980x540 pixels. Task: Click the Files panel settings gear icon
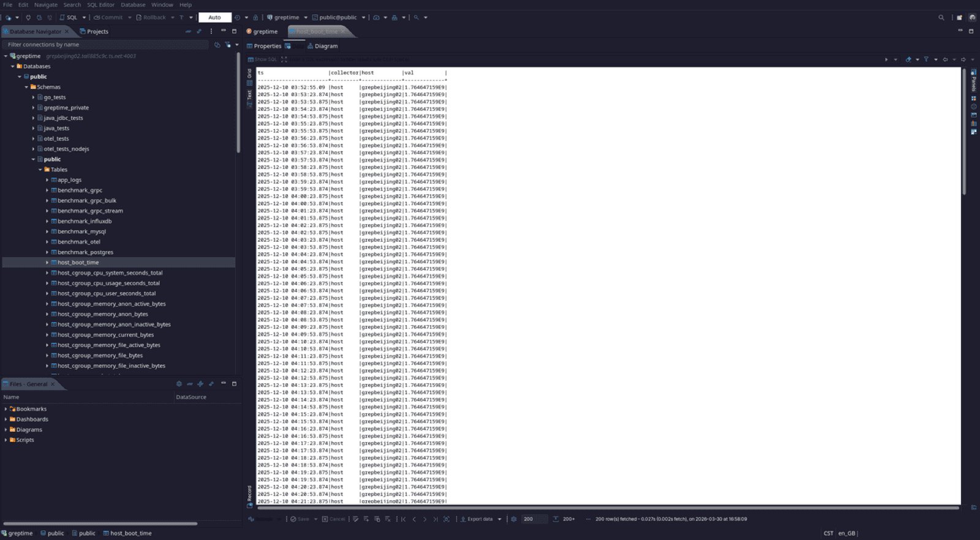point(179,384)
